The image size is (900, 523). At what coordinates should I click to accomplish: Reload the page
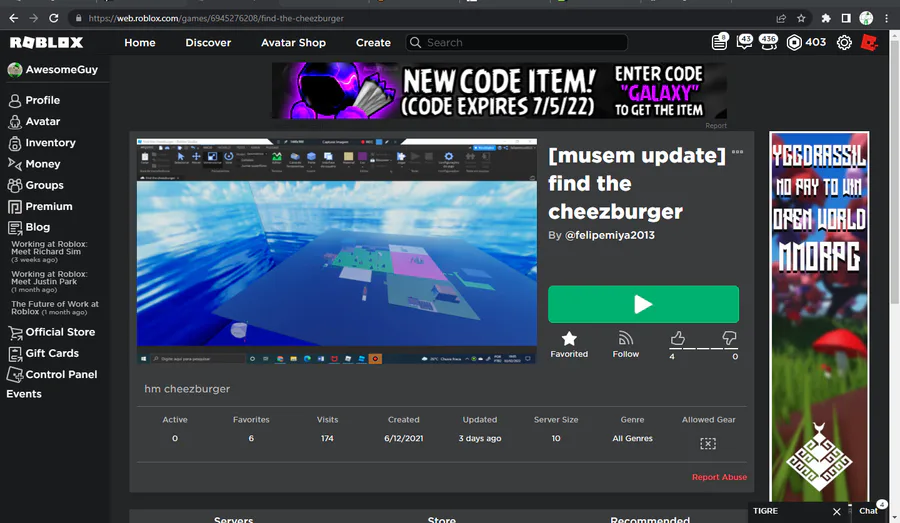(53, 18)
